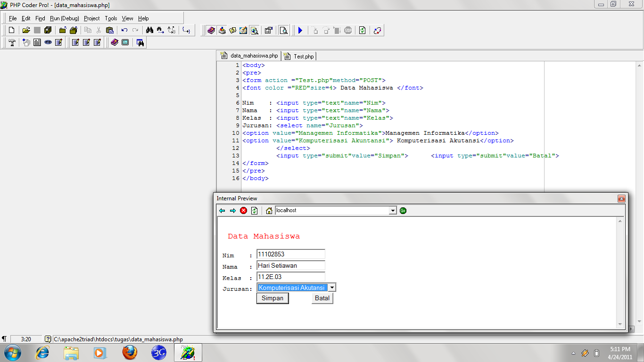644x362 pixels.
Task: Click the Save All stacked floppies icon
Action: (48, 30)
